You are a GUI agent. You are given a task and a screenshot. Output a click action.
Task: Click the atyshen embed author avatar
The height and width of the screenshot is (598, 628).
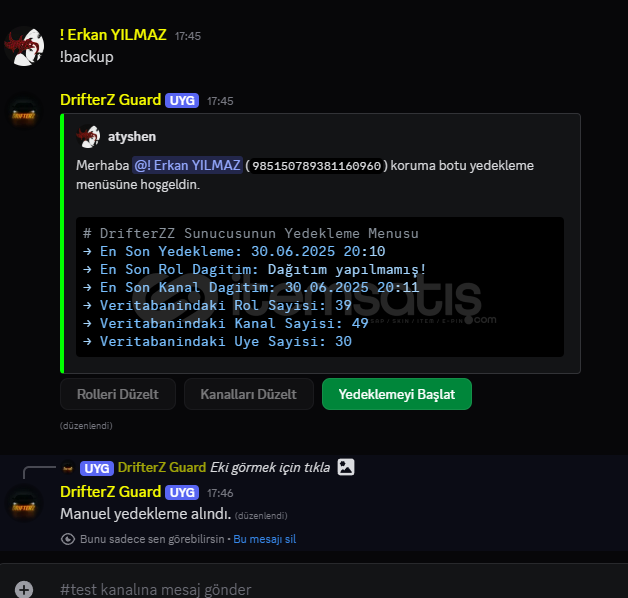88,137
